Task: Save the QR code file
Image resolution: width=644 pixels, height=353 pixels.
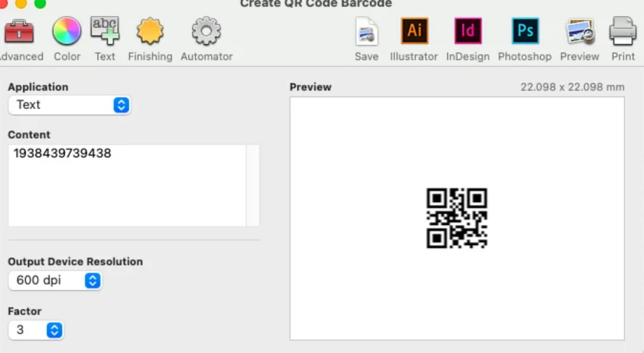Action: [x=366, y=32]
